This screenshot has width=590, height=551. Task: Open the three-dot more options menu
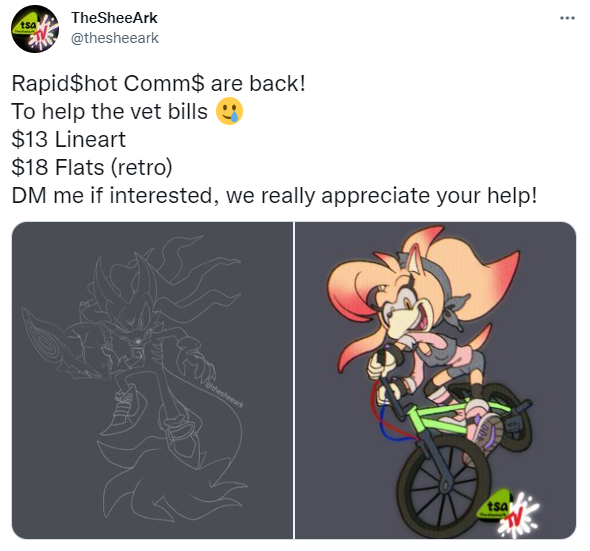[x=567, y=18]
